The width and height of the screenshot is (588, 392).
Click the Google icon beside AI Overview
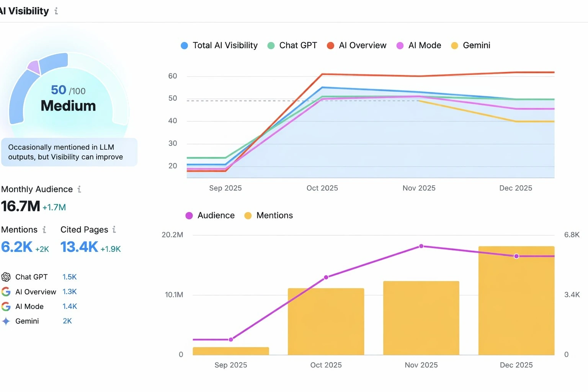[6, 291]
